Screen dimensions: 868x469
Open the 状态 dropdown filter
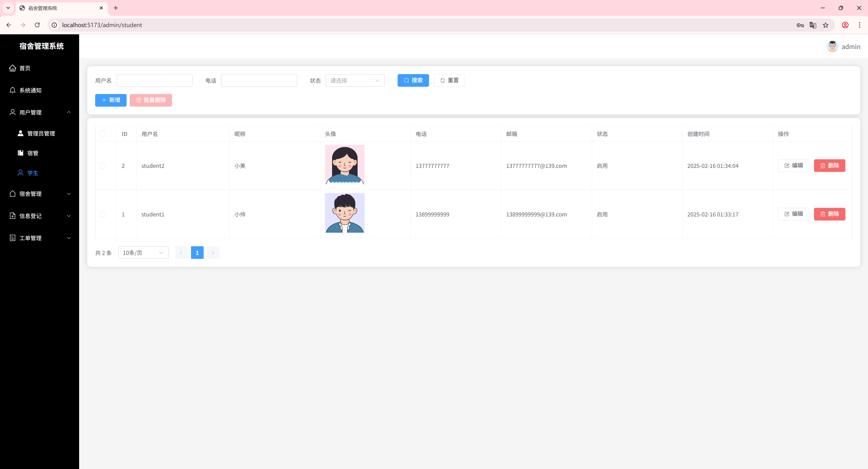[355, 80]
